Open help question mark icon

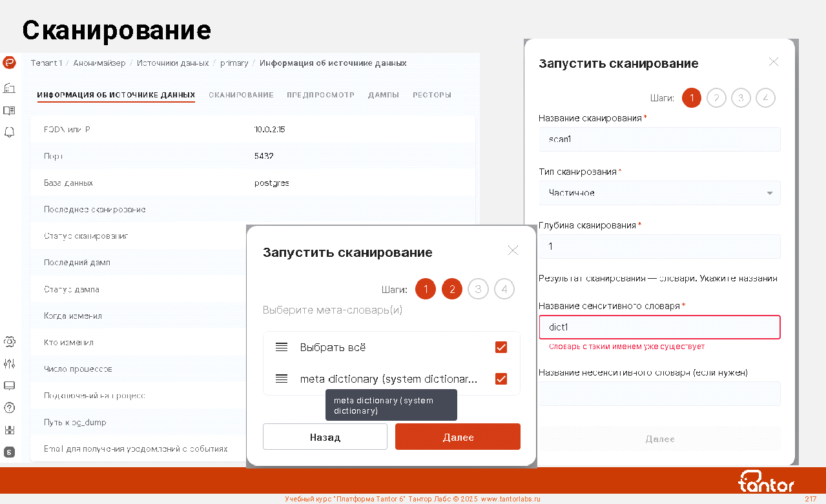coord(10,408)
